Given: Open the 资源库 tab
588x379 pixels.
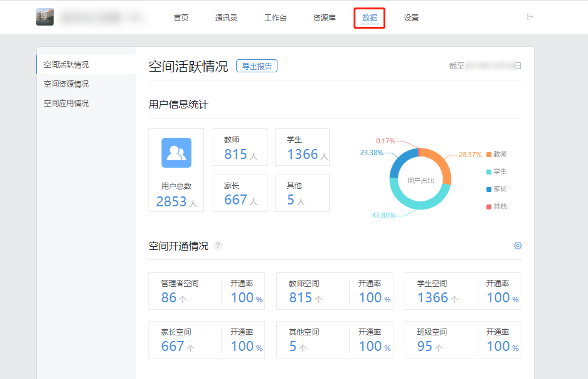Looking at the screenshot, I should (324, 18).
